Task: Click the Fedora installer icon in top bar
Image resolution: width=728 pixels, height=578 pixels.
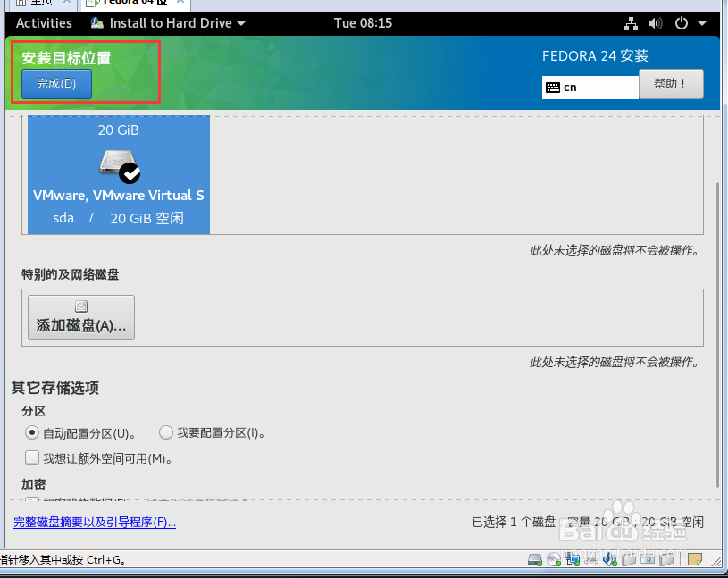Action: click(x=97, y=22)
